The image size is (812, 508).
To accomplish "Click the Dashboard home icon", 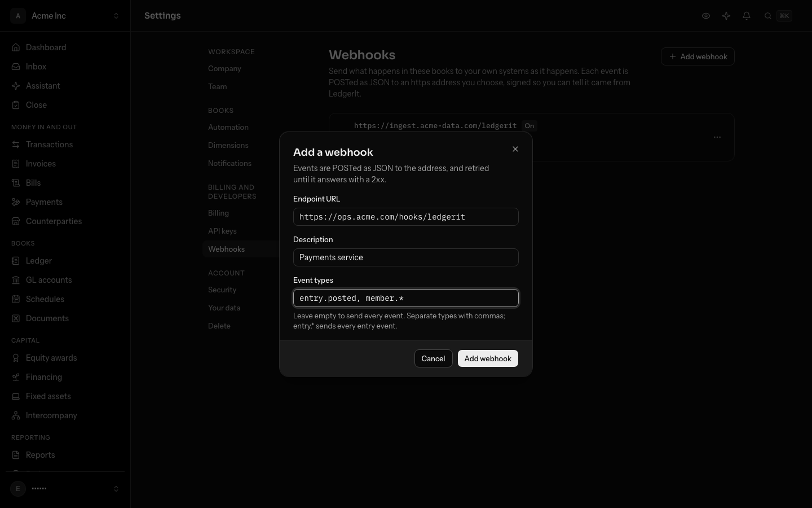I will click(x=16, y=47).
